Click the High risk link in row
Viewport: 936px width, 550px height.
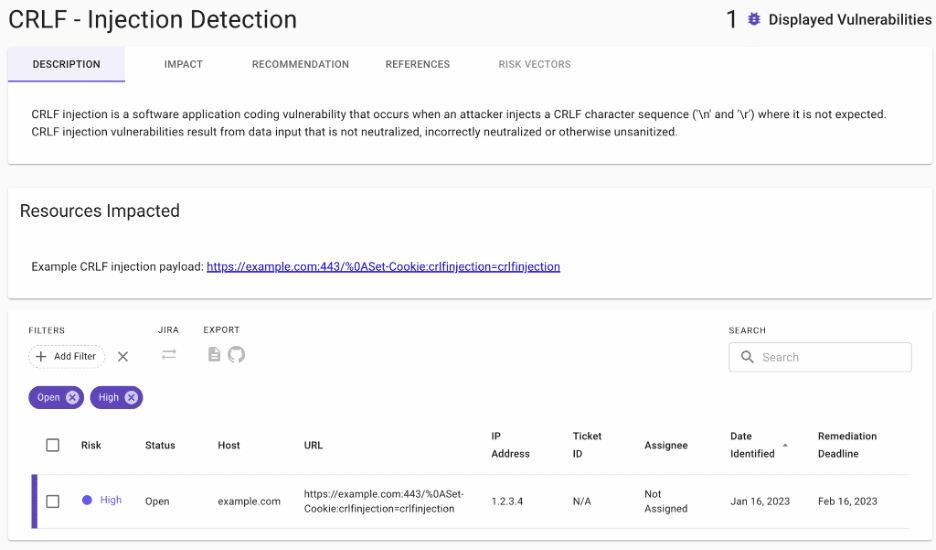(x=110, y=500)
